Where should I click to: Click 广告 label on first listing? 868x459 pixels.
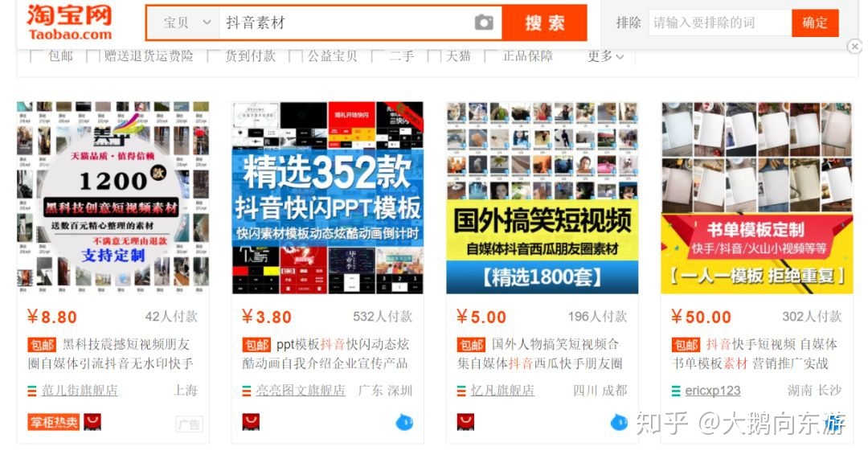coord(190,424)
